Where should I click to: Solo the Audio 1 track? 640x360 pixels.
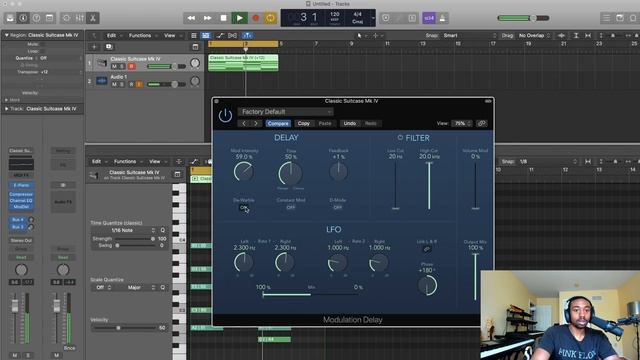tap(122, 84)
